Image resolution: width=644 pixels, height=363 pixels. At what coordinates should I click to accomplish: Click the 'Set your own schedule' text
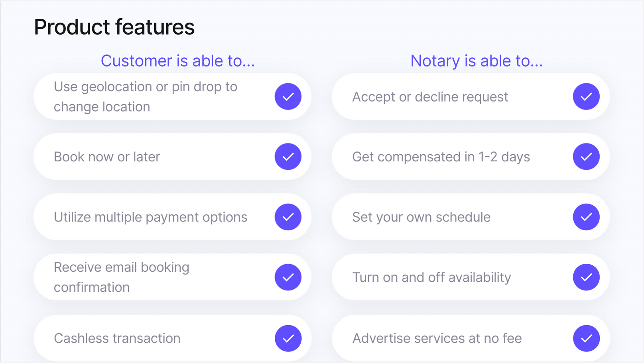421,217
